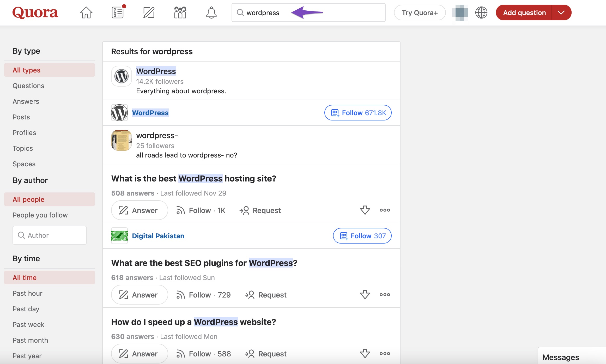
Task: Open the Digital Pakistan space link
Action: 158,236
